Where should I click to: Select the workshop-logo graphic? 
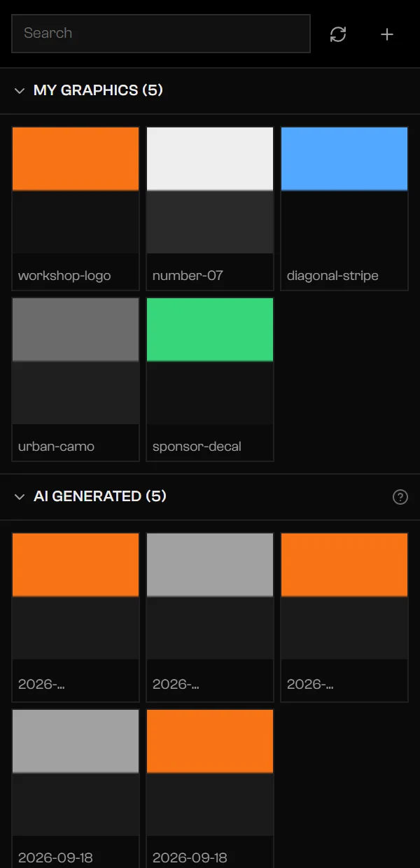pos(76,208)
